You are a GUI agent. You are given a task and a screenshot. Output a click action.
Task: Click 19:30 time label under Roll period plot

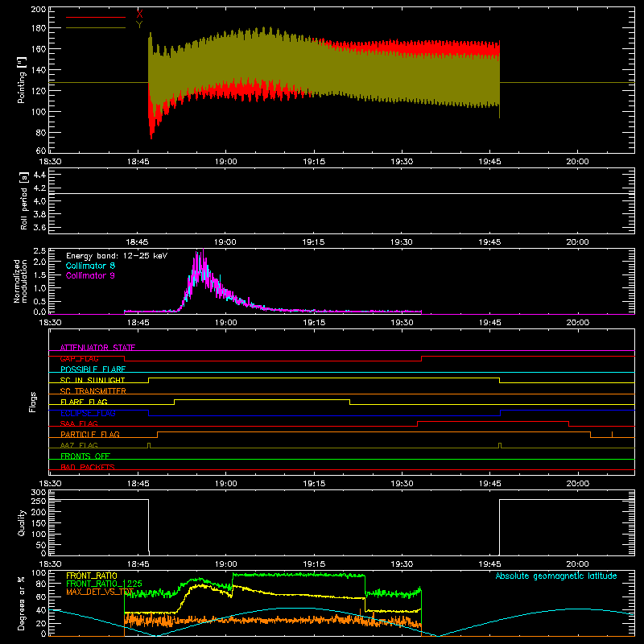tap(401, 242)
